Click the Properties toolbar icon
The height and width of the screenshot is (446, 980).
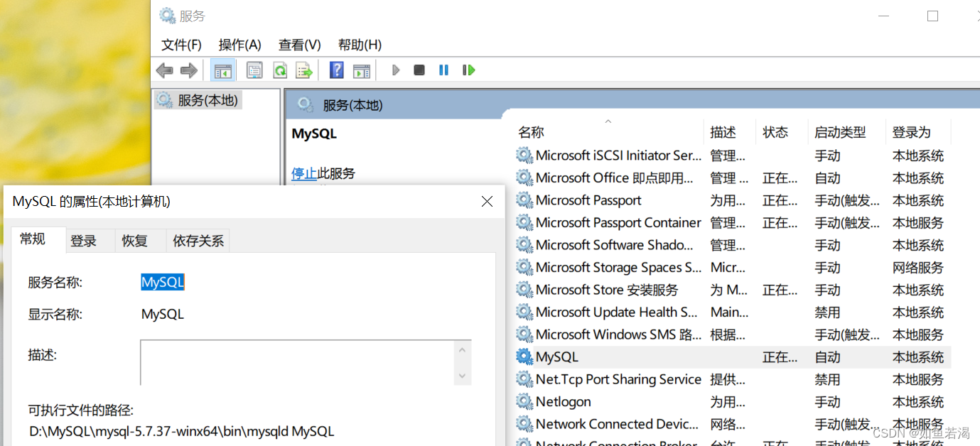click(x=254, y=70)
